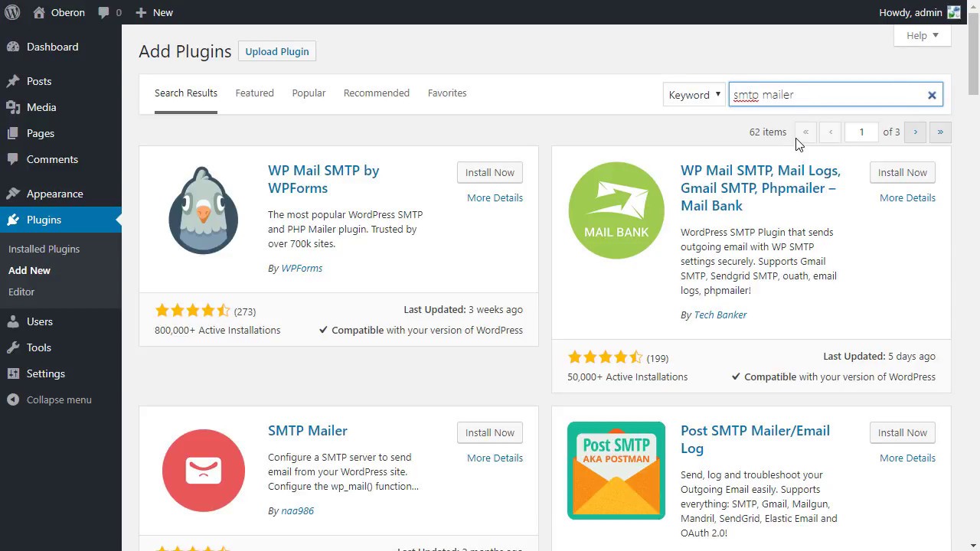Open the WordPress logo menu
Viewport: 980px width, 551px height.
[x=12, y=12]
